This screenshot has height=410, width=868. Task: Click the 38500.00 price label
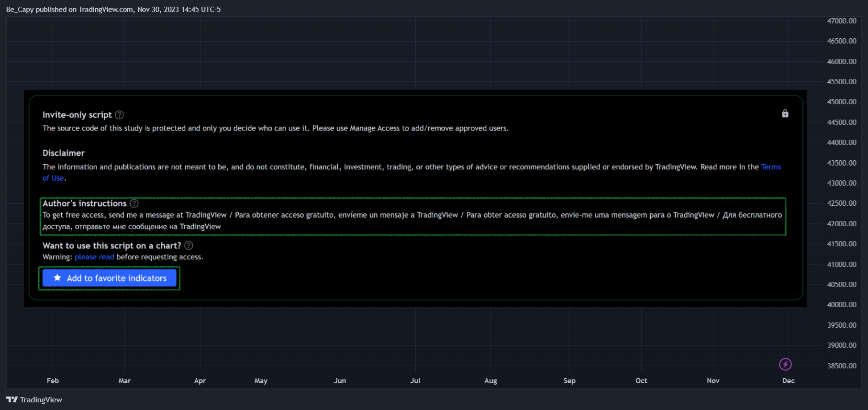pyautogui.click(x=842, y=366)
